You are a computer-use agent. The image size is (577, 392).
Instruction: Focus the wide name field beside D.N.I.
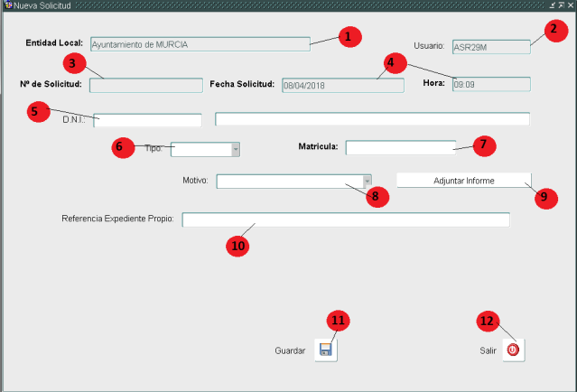tap(371, 119)
